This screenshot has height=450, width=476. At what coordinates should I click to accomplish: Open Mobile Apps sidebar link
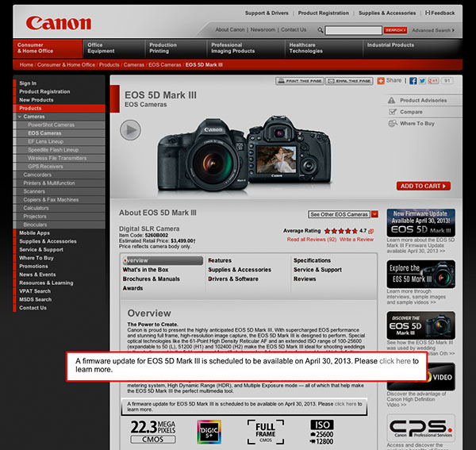click(34, 233)
